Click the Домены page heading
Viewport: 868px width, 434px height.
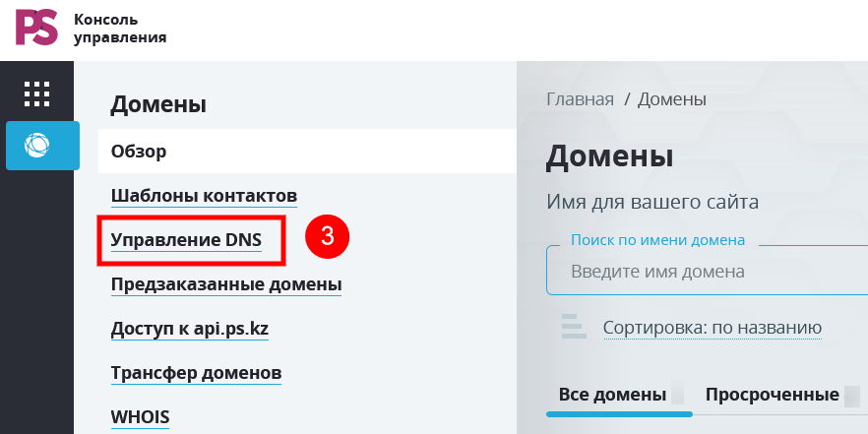tap(609, 156)
